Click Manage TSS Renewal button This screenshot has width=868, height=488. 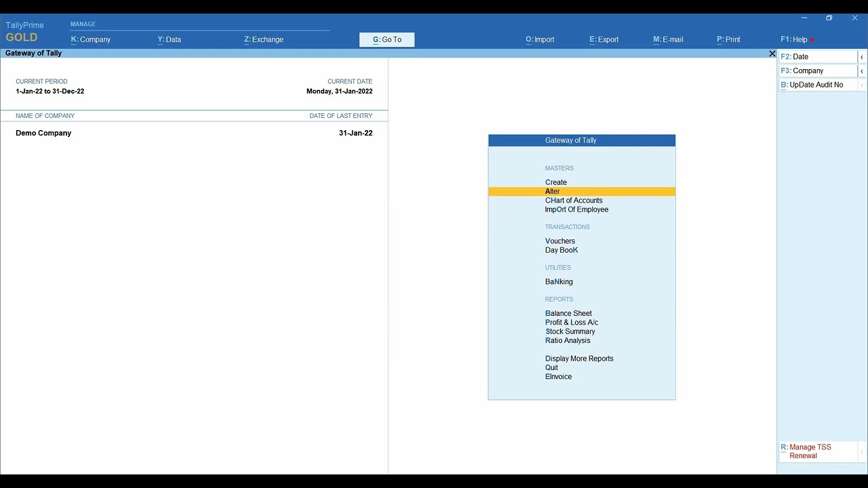(818, 452)
